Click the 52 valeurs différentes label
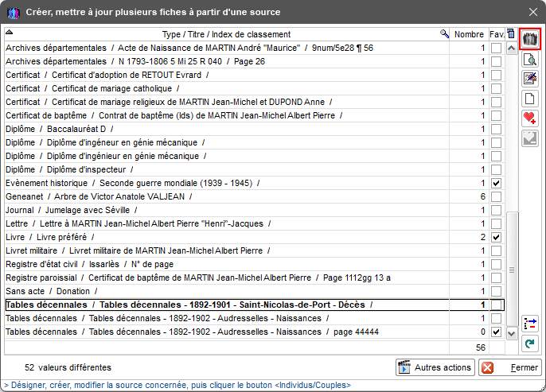 point(68,367)
